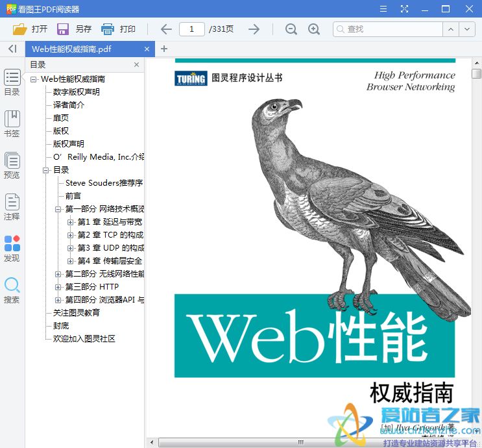Select the 版权 outline entry

[61, 131]
